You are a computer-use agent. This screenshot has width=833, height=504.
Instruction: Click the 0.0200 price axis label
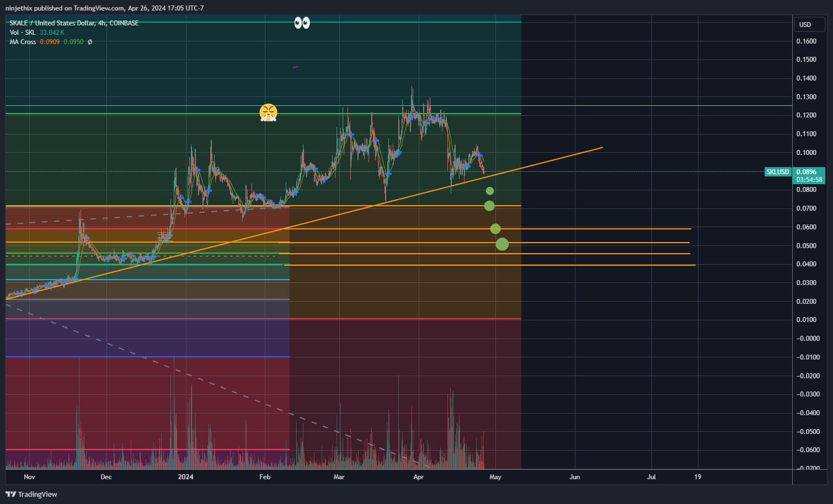pos(807,302)
